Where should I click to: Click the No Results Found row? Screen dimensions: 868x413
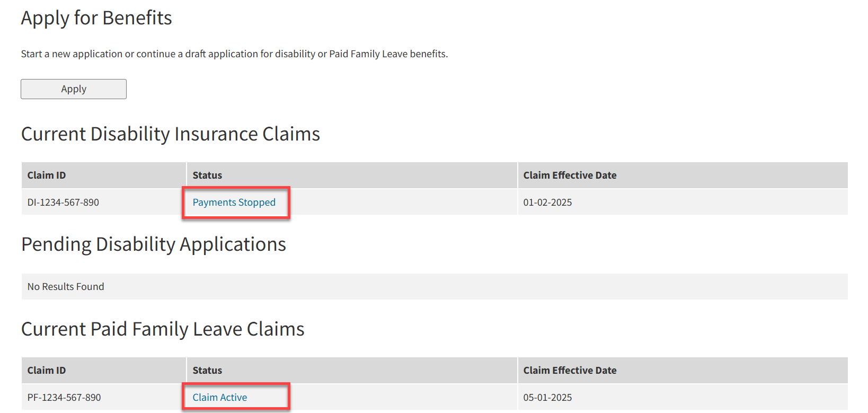pyautogui.click(x=66, y=287)
